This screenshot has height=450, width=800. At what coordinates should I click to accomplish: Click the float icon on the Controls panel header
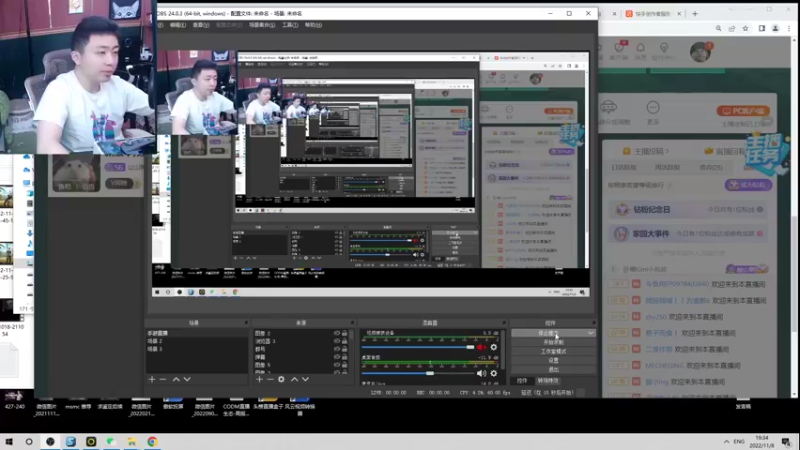[593, 323]
